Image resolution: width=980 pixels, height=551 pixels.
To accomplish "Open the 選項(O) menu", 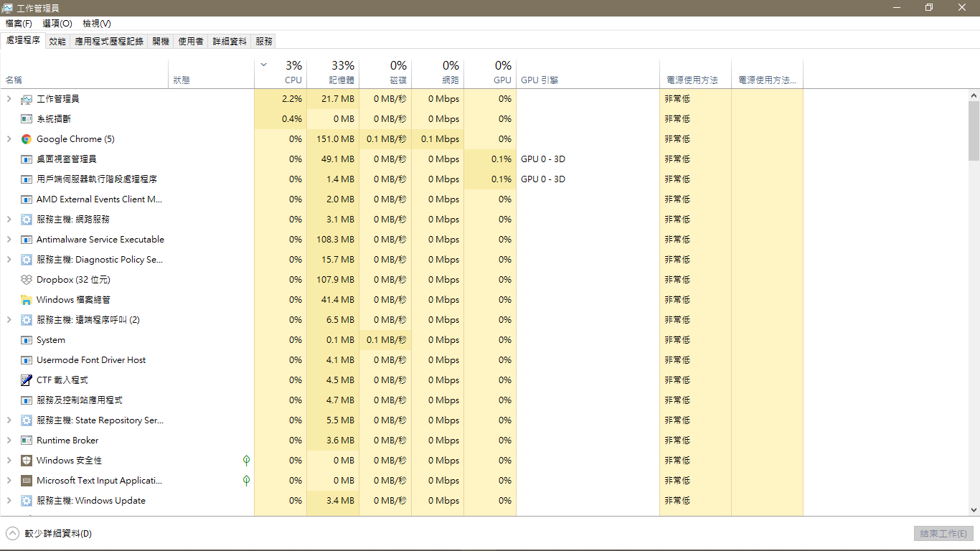I will tap(57, 24).
